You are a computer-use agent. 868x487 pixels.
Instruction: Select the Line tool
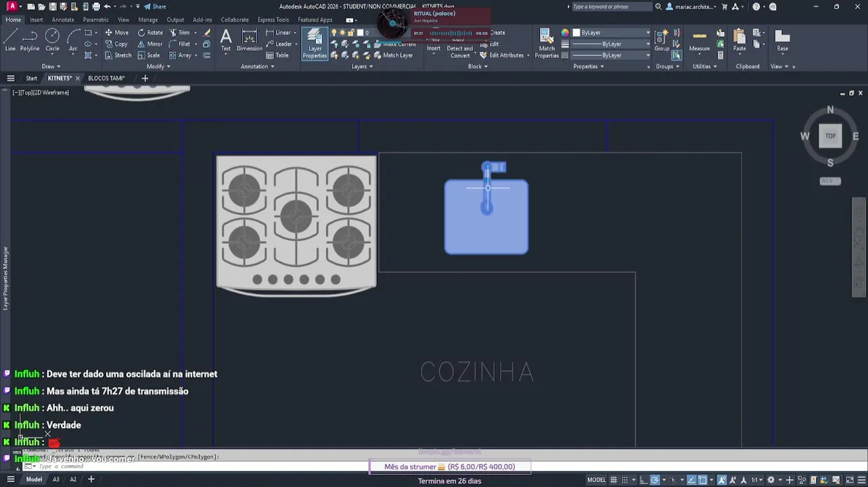(x=10, y=40)
